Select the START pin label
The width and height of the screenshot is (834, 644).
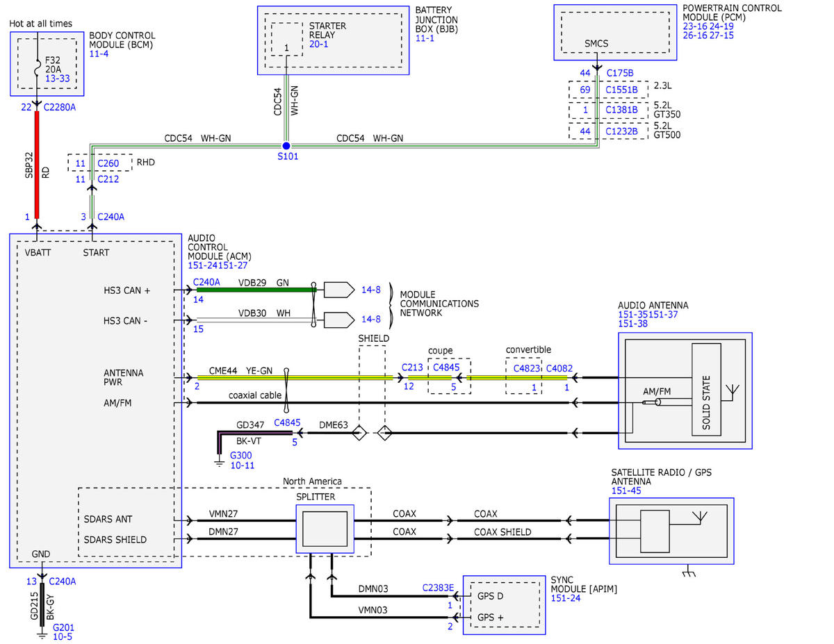click(x=96, y=252)
